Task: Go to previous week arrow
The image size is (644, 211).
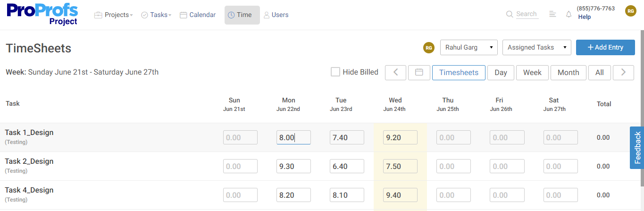Action: (x=396, y=72)
